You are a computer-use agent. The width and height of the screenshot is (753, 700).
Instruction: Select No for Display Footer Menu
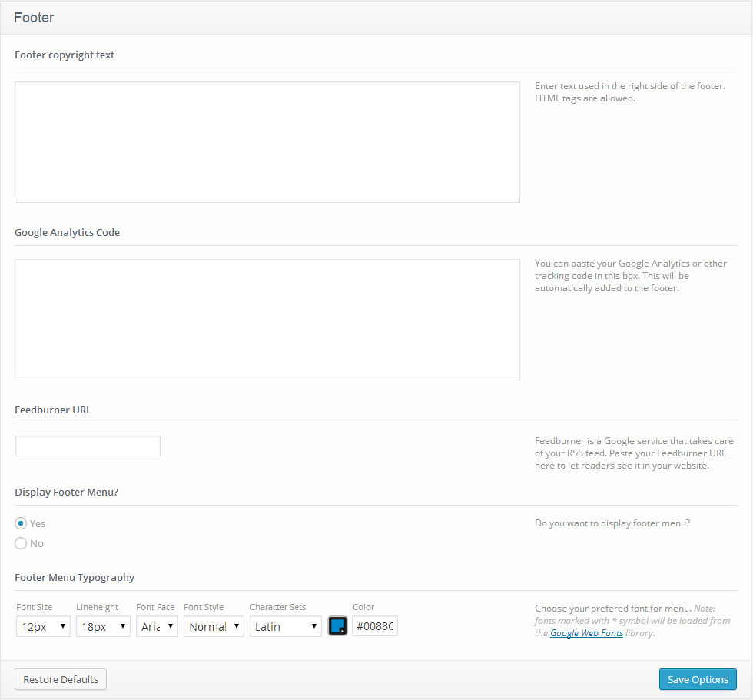(x=21, y=543)
